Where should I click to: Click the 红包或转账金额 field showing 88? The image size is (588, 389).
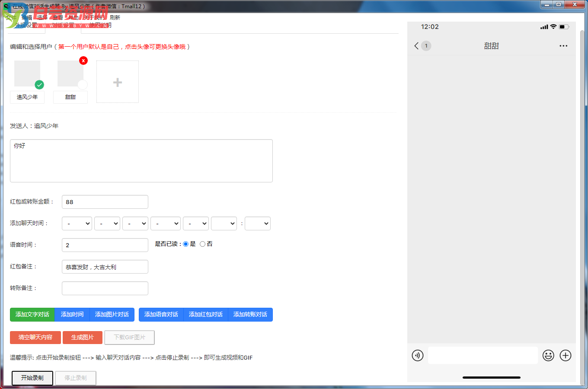[105, 202]
